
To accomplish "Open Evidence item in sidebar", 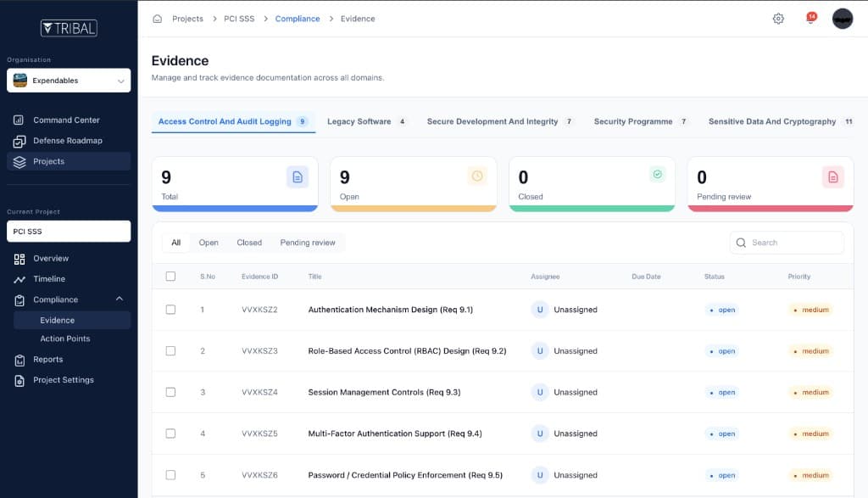I will click(72, 320).
